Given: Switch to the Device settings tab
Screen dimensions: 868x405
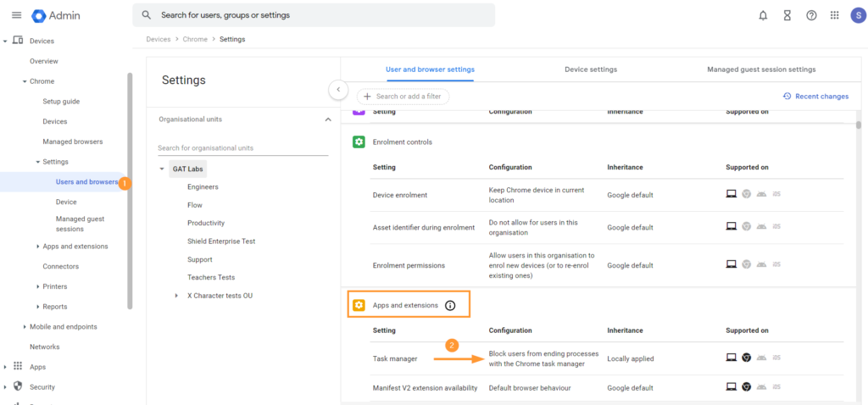Looking at the screenshot, I should (591, 69).
